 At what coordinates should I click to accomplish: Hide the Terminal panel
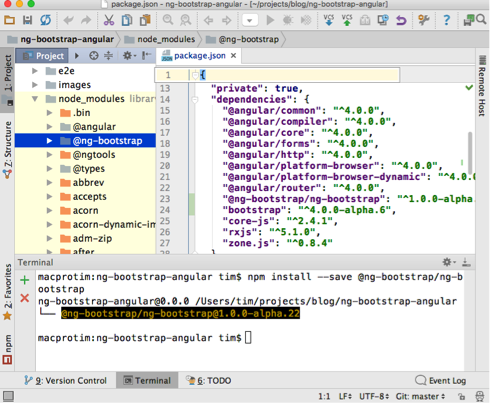(466, 262)
